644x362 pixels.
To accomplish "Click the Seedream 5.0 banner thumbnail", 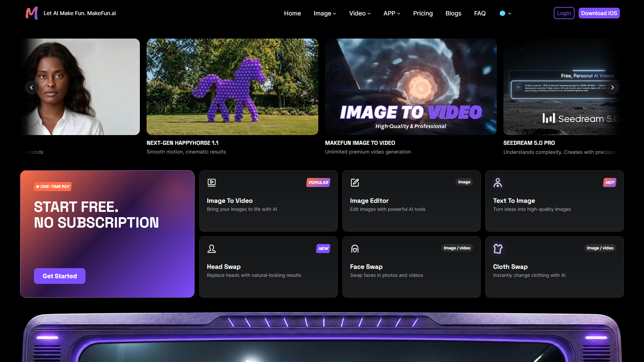I will coord(563,87).
